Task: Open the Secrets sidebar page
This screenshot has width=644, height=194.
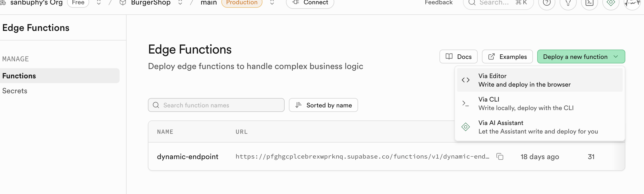Action: 15,91
